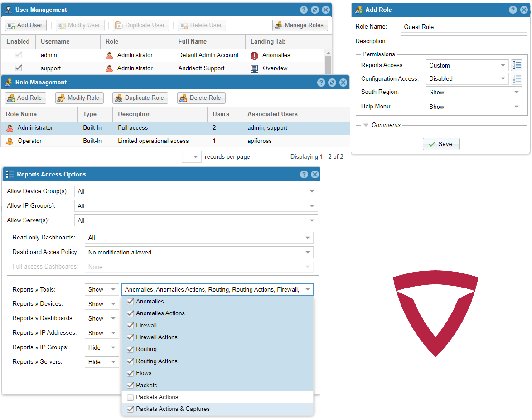Image resolution: width=532 pixels, height=420 pixels.
Task: Click the Operator role user icon
Action: [x=10, y=141]
